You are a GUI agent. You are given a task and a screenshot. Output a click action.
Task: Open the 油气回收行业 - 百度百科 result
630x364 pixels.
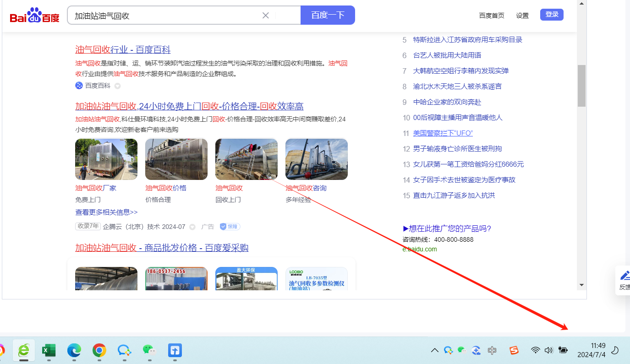pos(123,49)
